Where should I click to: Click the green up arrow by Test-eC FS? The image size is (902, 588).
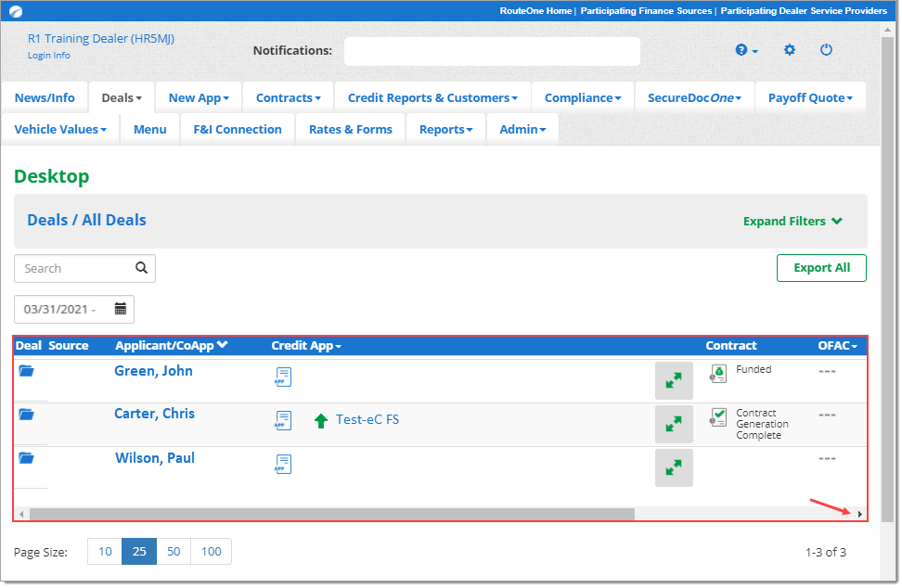(321, 421)
